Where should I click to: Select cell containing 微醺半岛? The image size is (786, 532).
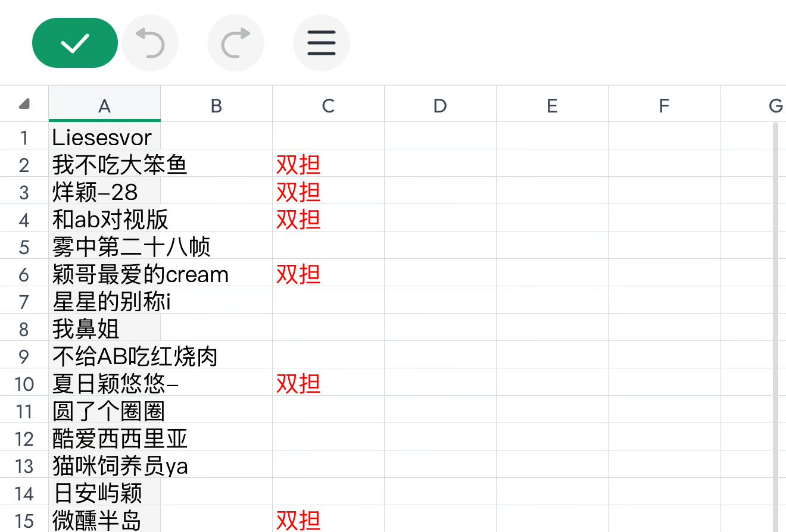[x=104, y=520]
